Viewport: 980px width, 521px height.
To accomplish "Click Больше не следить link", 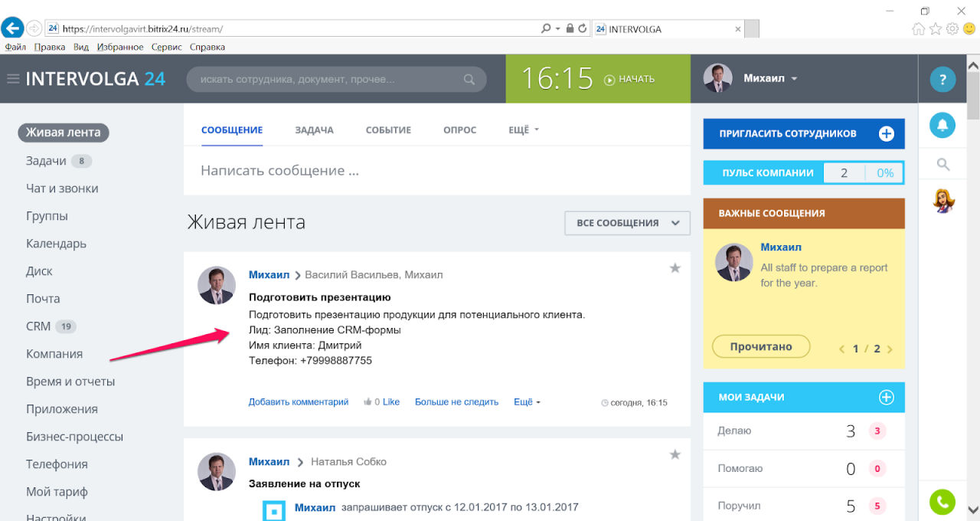I will tap(456, 401).
